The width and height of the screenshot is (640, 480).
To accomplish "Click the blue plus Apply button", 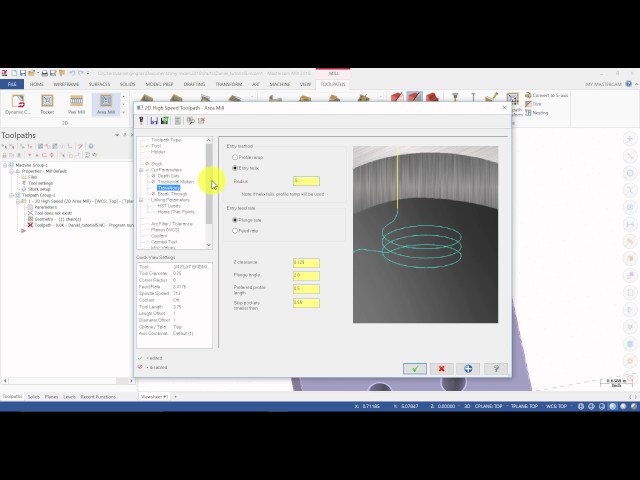I will 468,369.
